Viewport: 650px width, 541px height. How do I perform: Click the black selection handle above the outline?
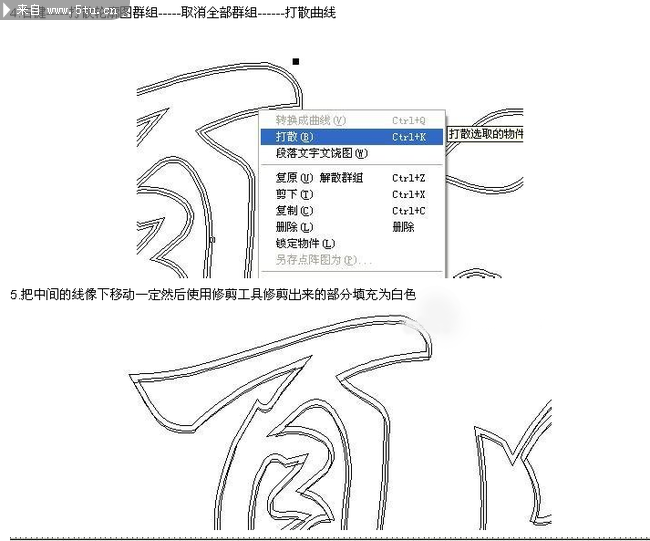point(296,62)
